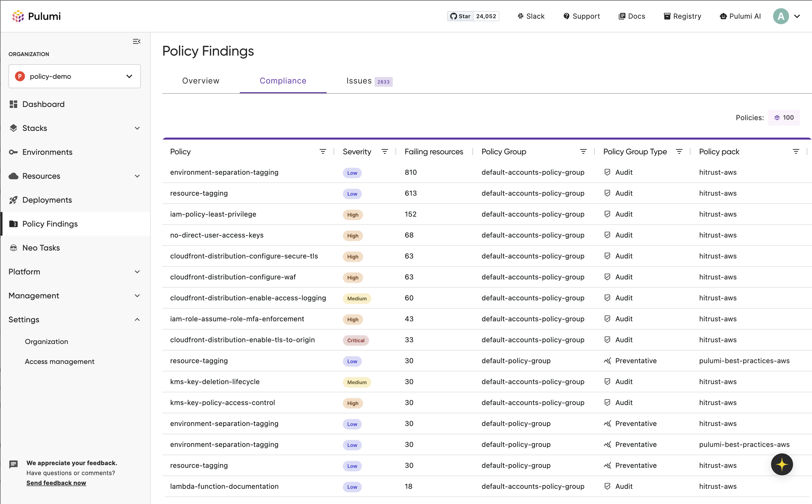Filter the Policy pack column
The height and width of the screenshot is (504, 812).
796,151
